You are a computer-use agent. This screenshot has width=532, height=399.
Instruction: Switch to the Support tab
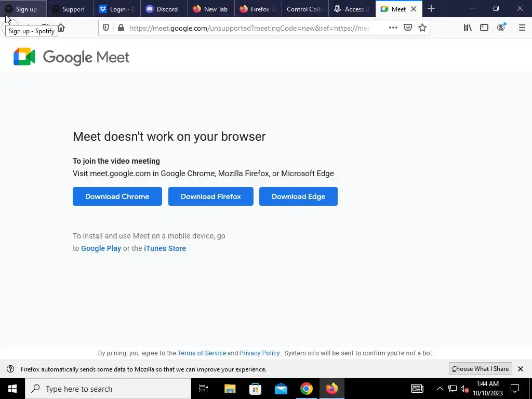coord(70,9)
